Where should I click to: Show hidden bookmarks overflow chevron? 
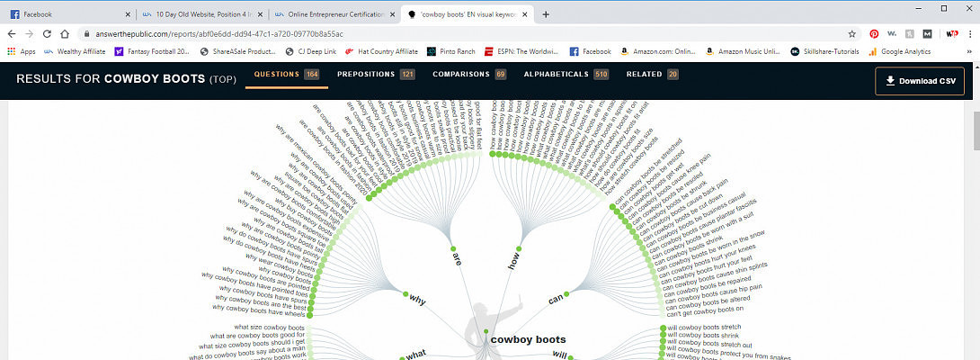click(x=969, y=51)
